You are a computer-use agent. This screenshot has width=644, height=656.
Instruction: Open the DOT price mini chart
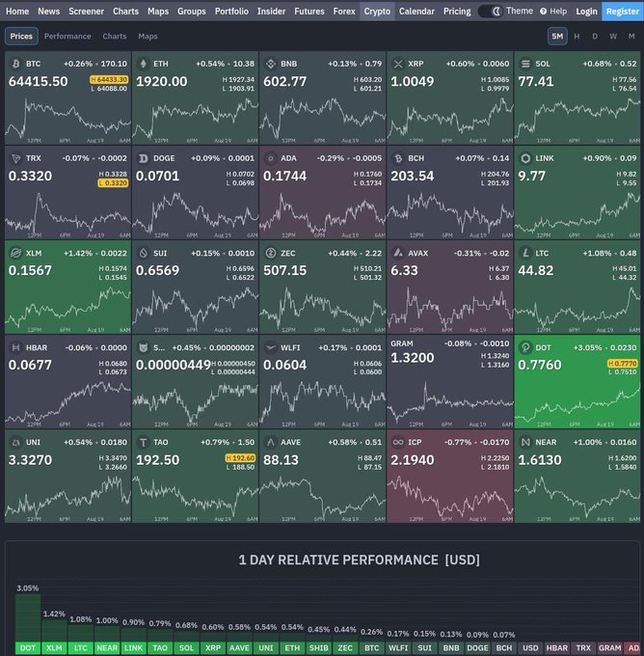pos(577,404)
